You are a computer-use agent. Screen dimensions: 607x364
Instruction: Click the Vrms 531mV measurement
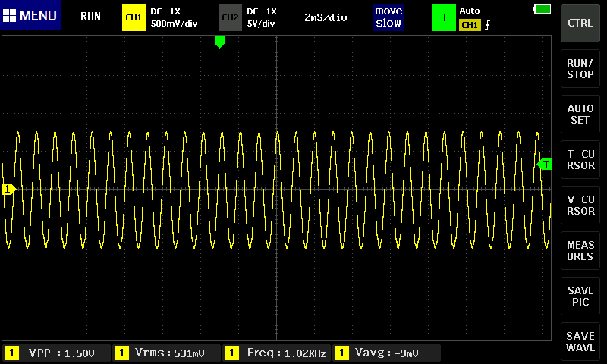pos(167,353)
